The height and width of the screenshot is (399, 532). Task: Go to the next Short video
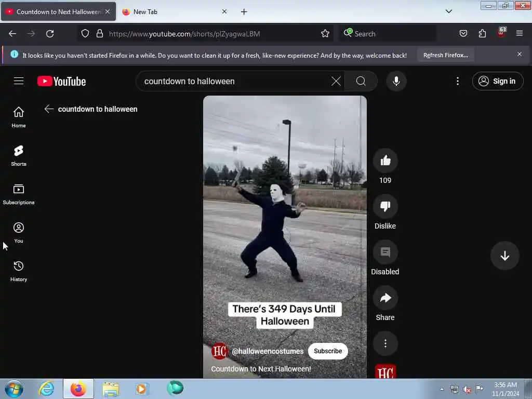504,256
